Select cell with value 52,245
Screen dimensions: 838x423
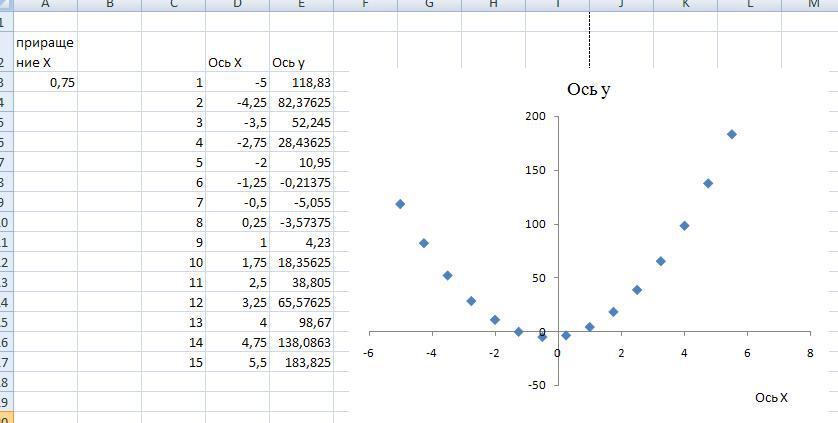301,122
